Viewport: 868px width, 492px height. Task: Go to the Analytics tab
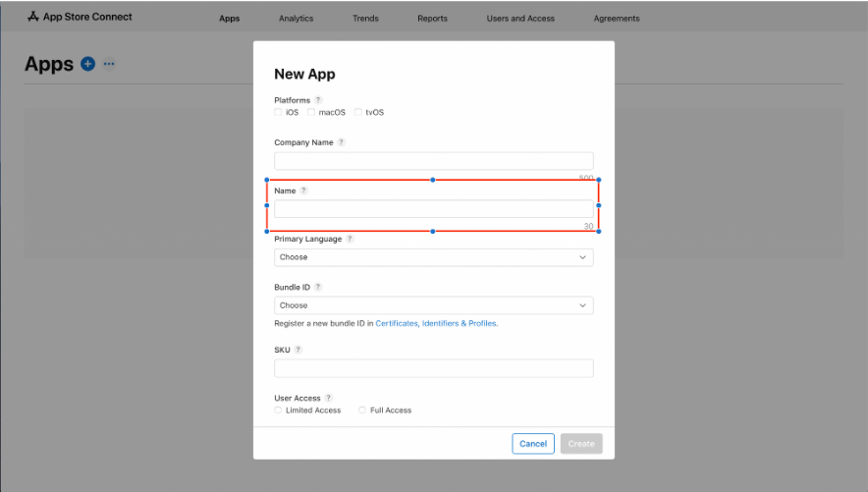pos(296,19)
